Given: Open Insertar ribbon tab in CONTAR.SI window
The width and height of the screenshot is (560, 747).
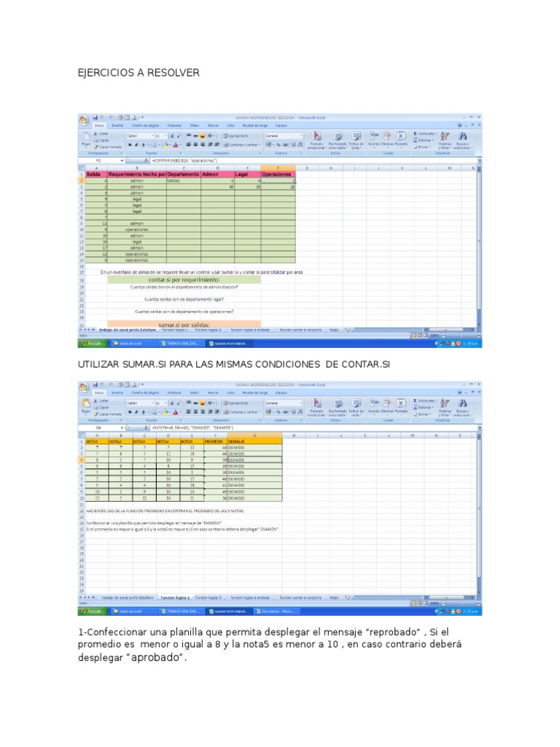Looking at the screenshot, I should (117, 125).
